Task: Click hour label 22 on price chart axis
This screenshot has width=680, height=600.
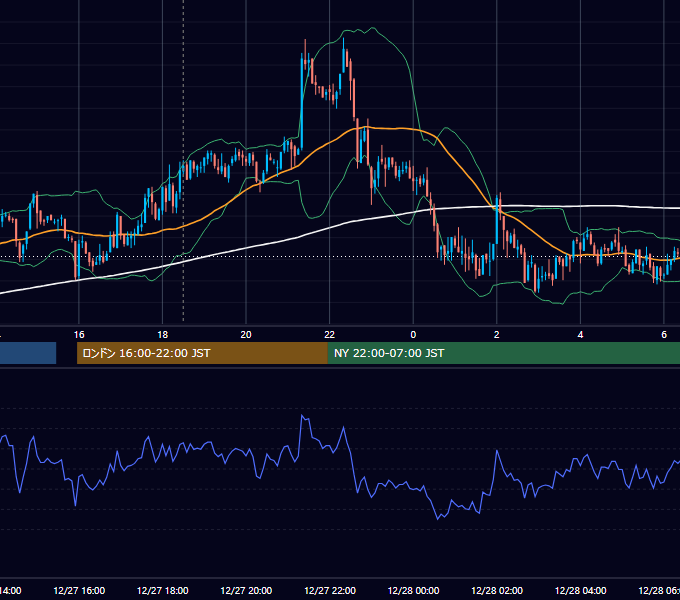Action: (330, 335)
